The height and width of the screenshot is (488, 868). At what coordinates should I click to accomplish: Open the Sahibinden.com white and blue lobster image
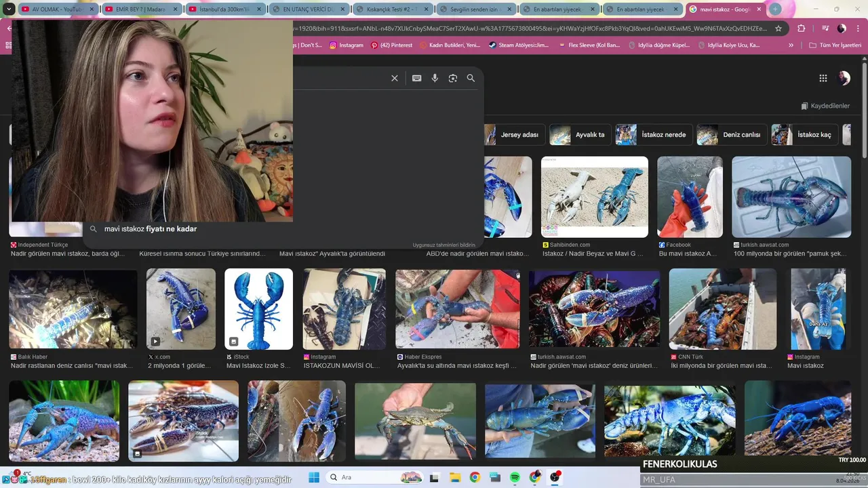[x=595, y=197]
